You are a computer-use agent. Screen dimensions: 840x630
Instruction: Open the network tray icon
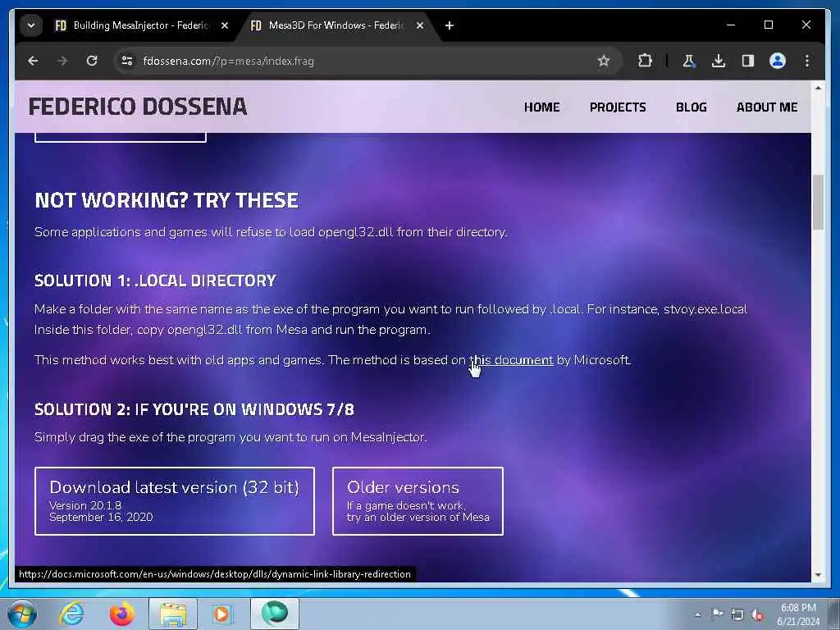tap(737, 614)
